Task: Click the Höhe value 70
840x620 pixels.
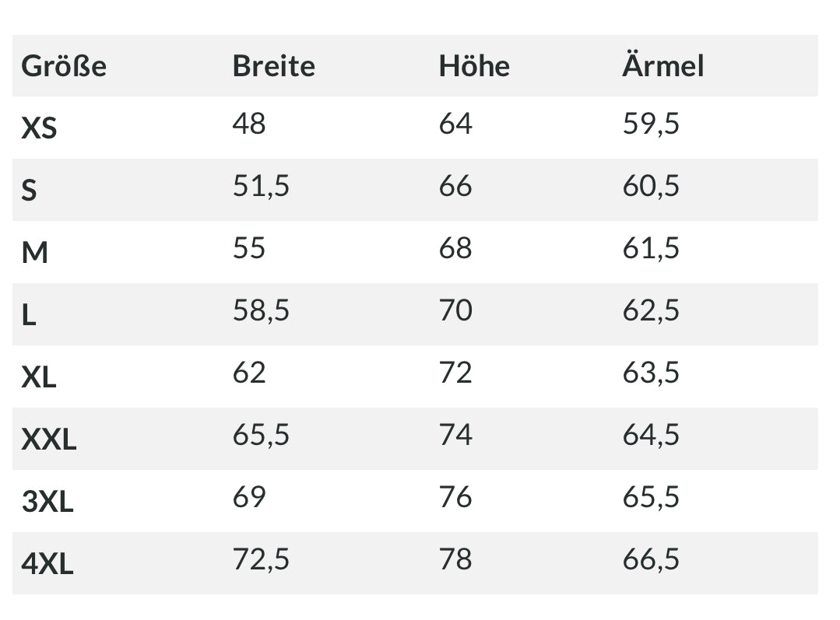Action: [456, 310]
